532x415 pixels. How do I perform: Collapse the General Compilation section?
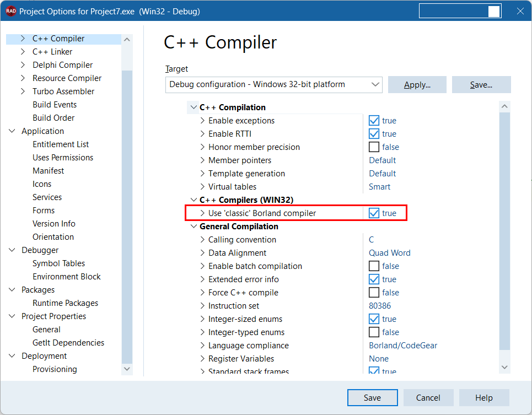194,227
